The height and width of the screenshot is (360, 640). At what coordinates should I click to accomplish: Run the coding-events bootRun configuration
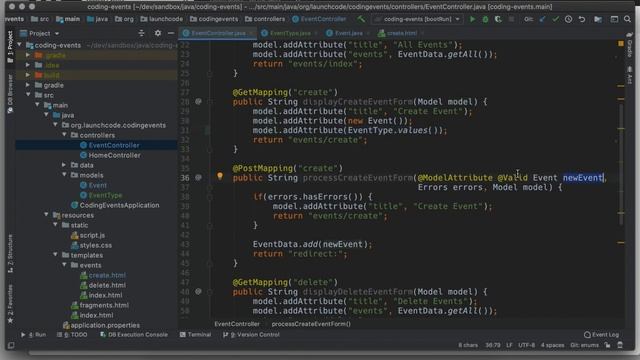(x=472, y=19)
